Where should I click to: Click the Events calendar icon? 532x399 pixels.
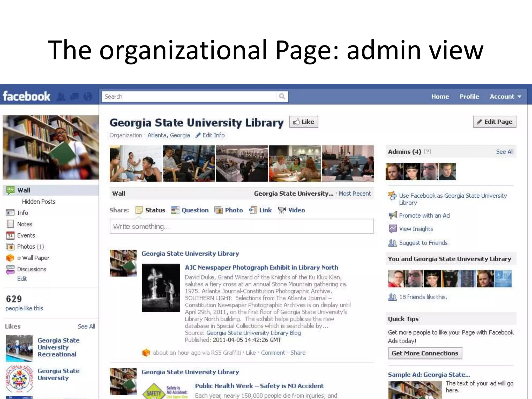click(x=10, y=235)
